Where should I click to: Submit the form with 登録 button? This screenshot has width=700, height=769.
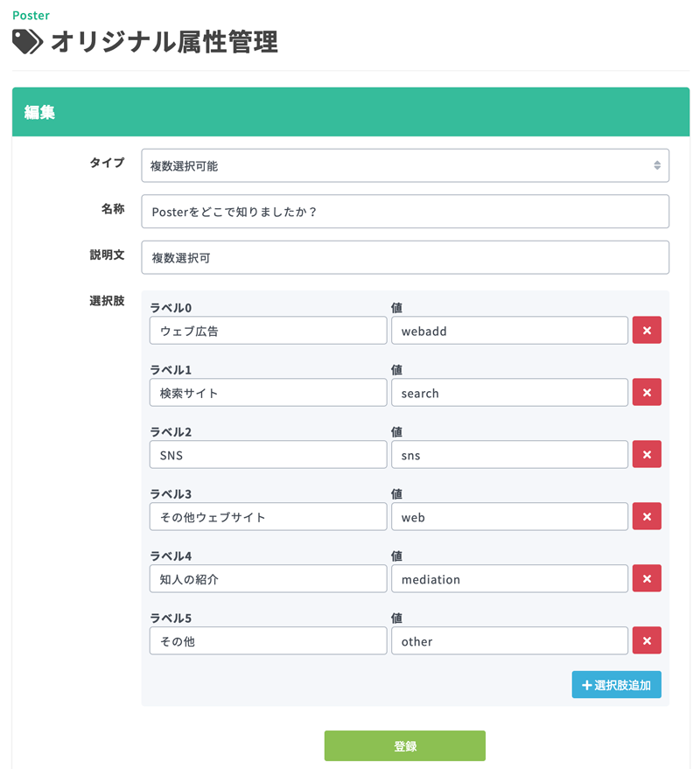(405, 746)
